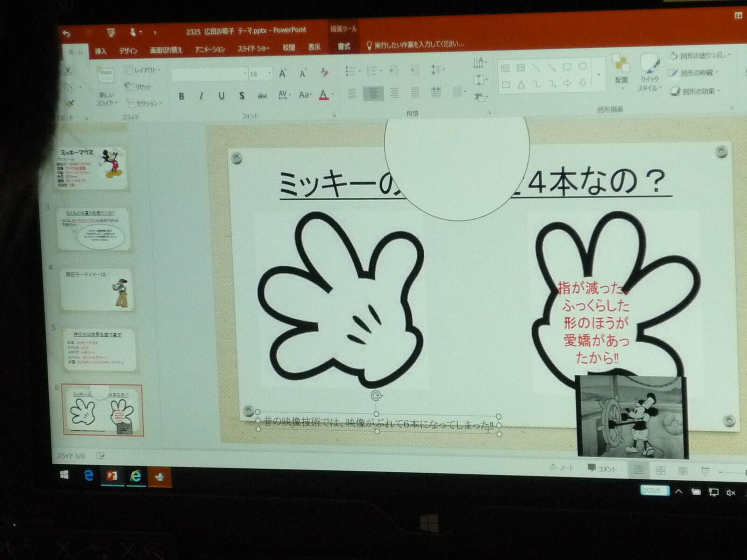This screenshot has height=560, width=747.
Task: Select the right arrow shape in gallery
Action: [x=567, y=83]
